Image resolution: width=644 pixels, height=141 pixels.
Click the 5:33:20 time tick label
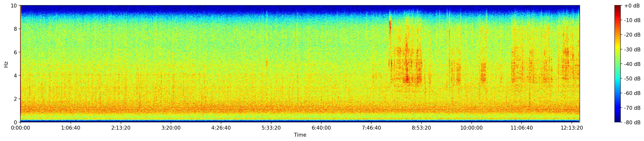click(x=271, y=128)
